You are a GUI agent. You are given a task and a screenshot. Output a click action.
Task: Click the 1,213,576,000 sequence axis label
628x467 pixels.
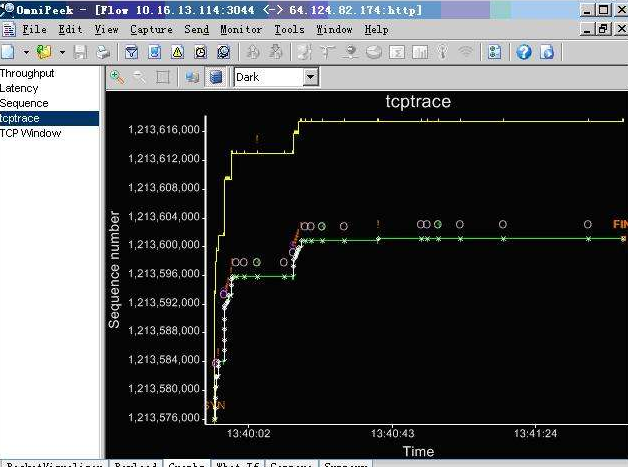[x=164, y=418]
